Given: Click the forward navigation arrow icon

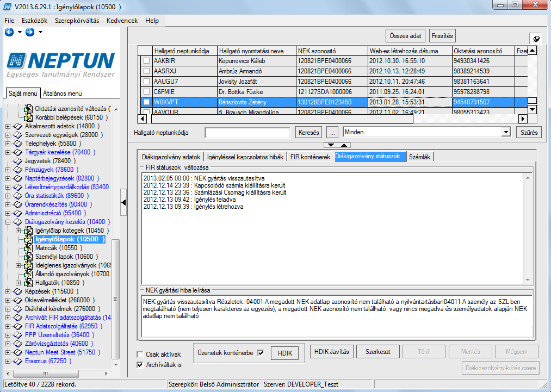Looking at the screenshot, I should (30, 32).
